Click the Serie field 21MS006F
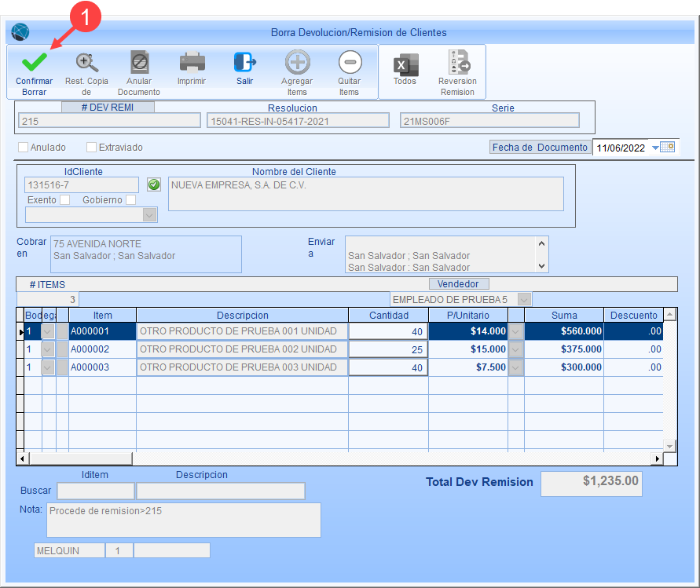Viewport: 700px width, 588px height. 489,120
